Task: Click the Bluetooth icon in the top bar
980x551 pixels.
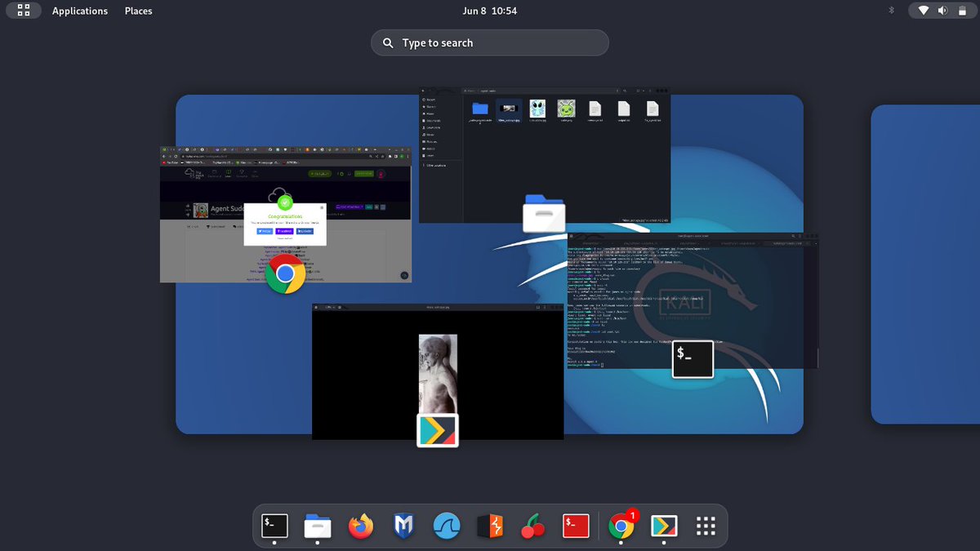Action: tap(892, 11)
